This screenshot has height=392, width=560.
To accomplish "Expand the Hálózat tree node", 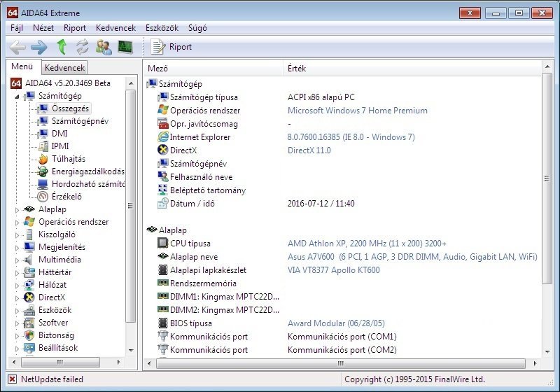I will [17, 286].
